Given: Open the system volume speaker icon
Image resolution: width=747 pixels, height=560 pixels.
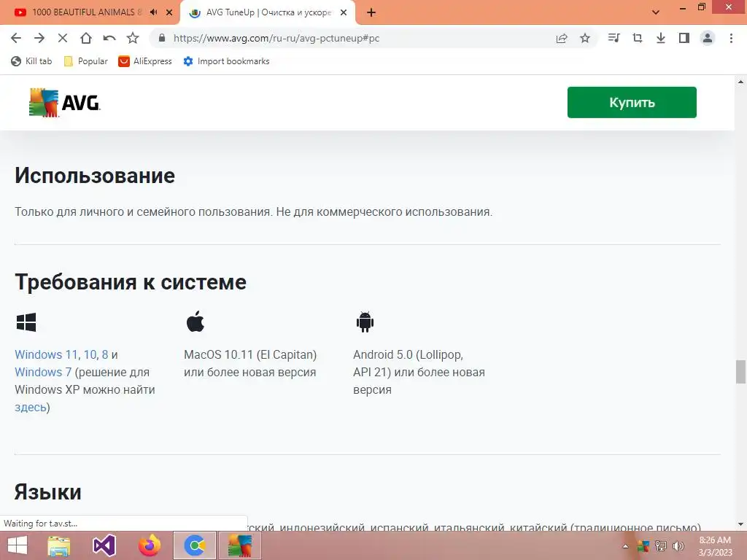Looking at the screenshot, I should point(678,546).
